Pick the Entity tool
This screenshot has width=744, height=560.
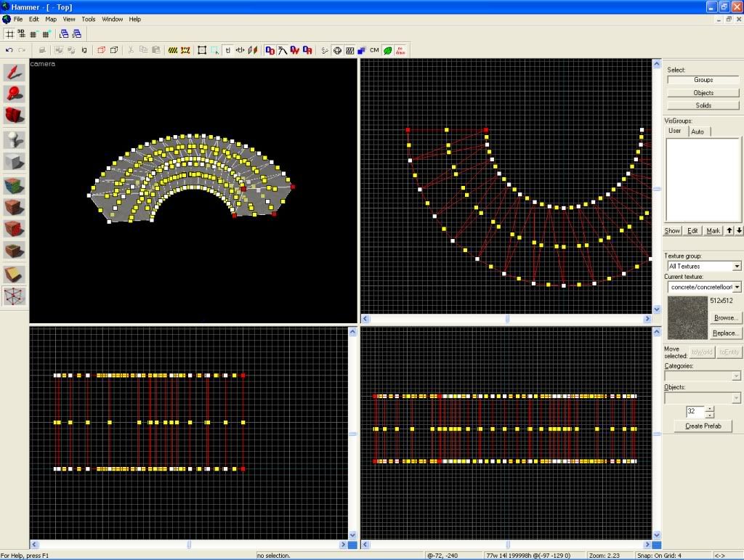15,140
